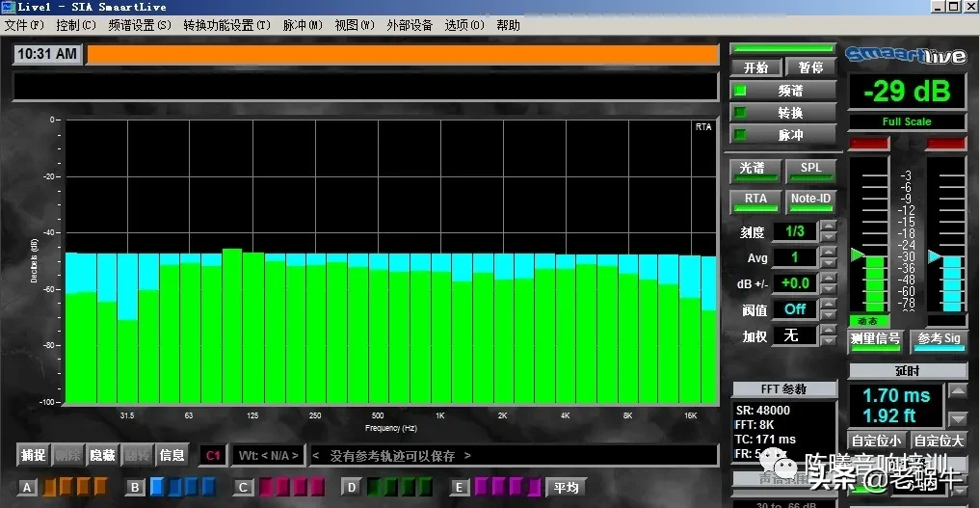This screenshot has width=980, height=508.
Task: Toggle the 转换 transfer mode
Action: (783, 113)
